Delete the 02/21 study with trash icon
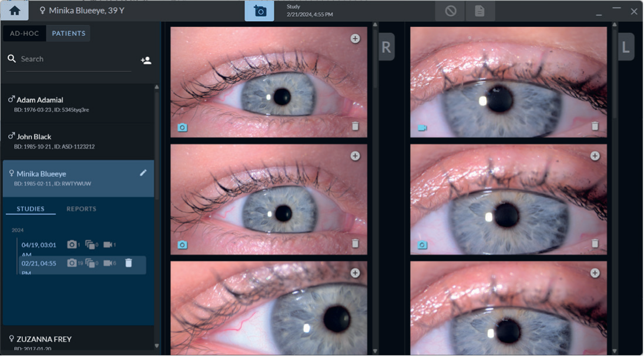644x356 pixels. (129, 263)
